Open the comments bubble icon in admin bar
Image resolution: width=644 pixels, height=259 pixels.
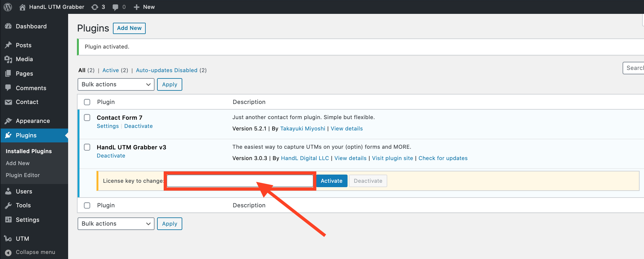click(115, 7)
